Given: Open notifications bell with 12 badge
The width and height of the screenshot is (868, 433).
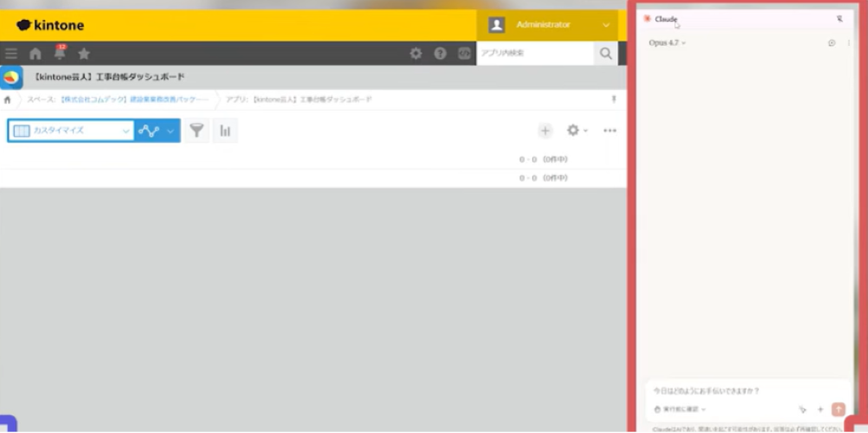Looking at the screenshot, I should pyautogui.click(x=60, y=53).
